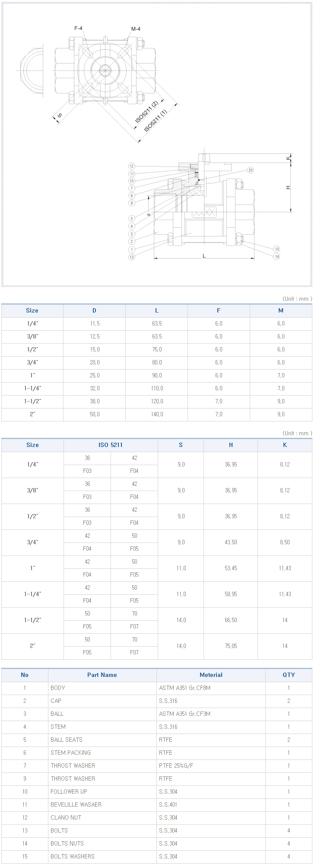315x868 pixels.
Task: Click the F-4 label on the top view
Action: tap(78, 28)
